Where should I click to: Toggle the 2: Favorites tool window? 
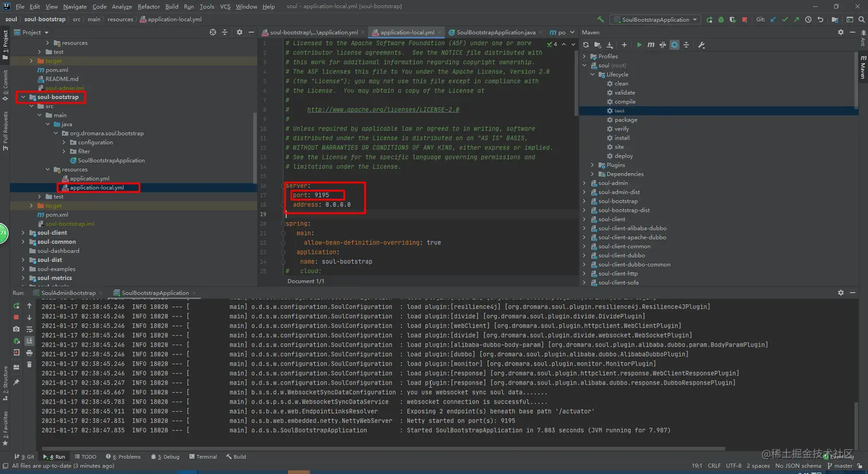5,428
